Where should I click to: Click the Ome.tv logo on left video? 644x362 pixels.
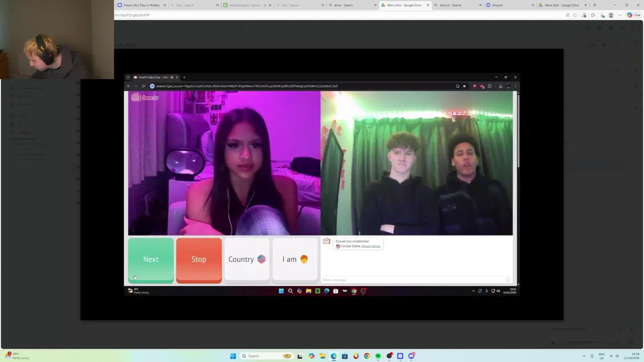point(145,98)
